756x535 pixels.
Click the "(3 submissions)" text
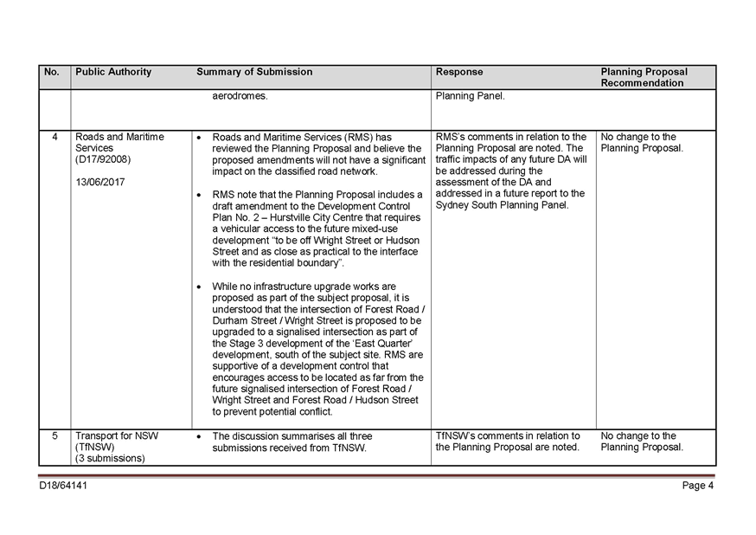pos(110,459)
